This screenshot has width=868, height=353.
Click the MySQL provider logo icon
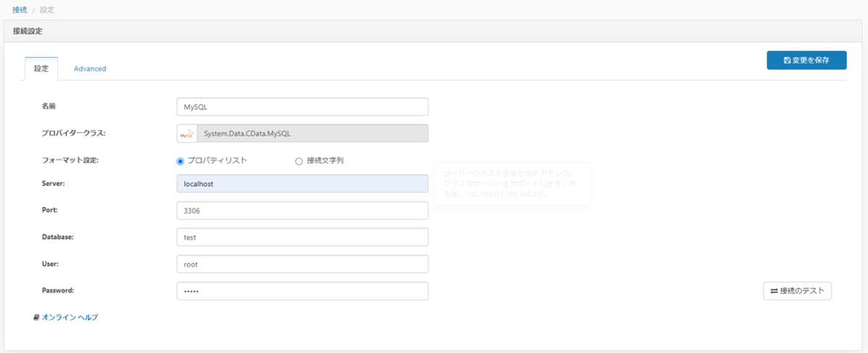[x=187, y=134]
